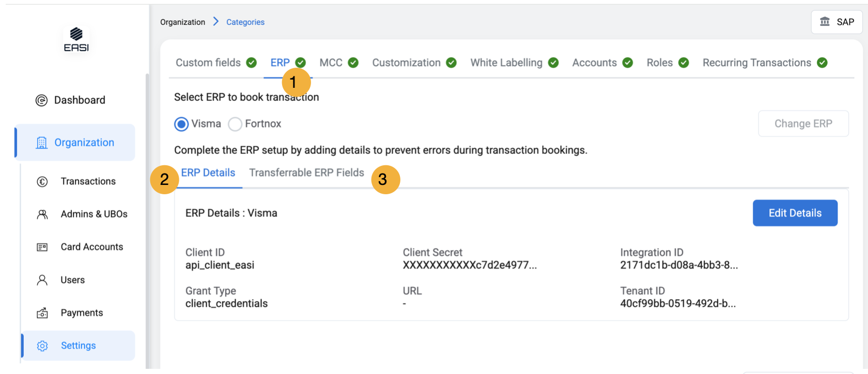Open the Users sidebar item

tap(72, 280)
